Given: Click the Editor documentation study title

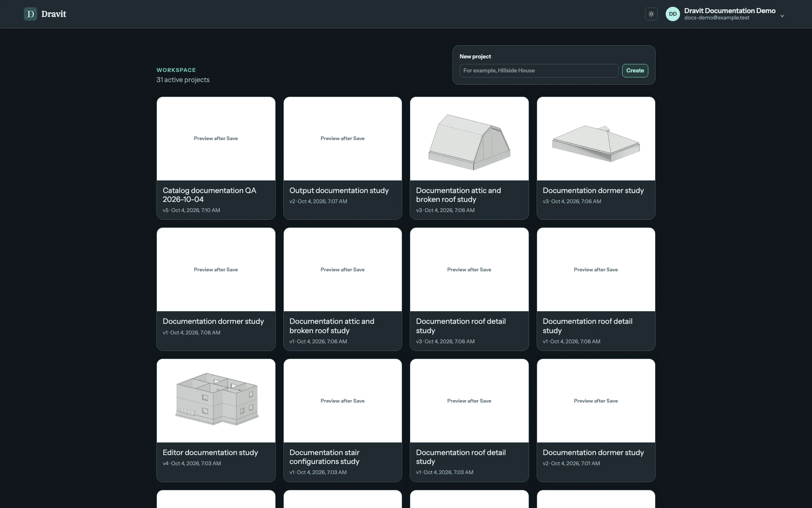Looking at the screenshot, I should (x=210, y=453).
